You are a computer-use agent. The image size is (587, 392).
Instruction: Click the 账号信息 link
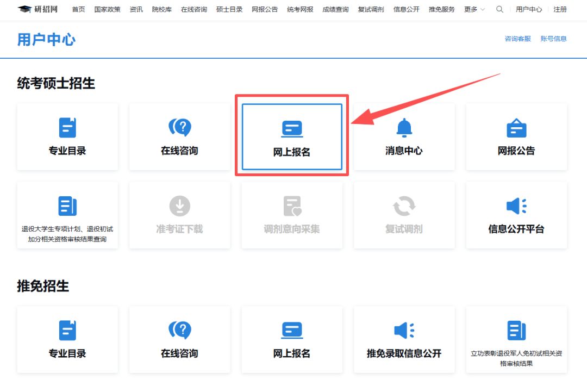553,39
